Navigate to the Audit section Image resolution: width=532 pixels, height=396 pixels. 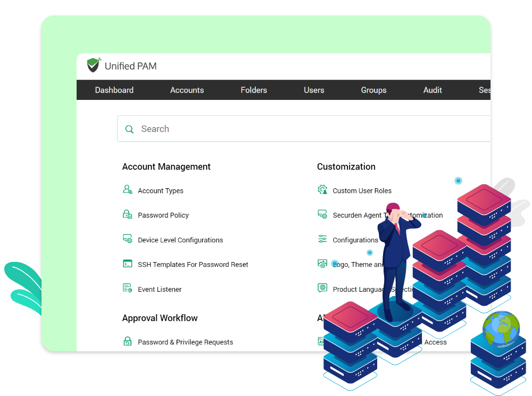click(432, 90)
